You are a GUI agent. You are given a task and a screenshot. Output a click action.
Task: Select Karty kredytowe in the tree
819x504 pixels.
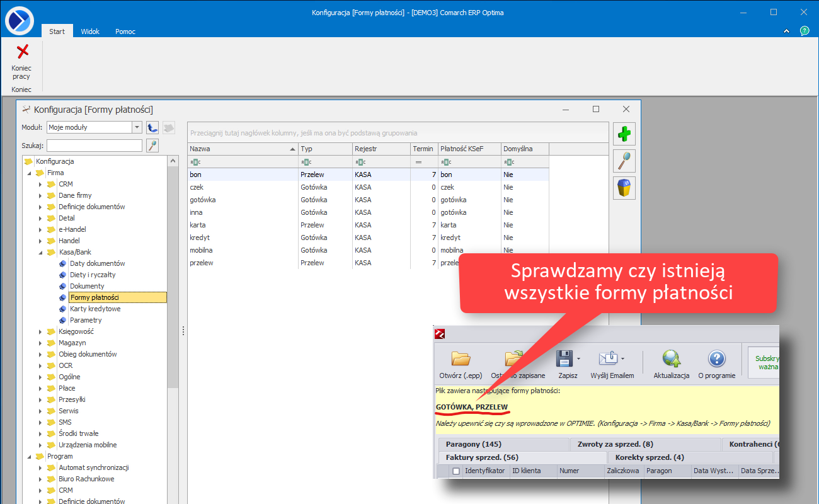[x=95, y=309]
